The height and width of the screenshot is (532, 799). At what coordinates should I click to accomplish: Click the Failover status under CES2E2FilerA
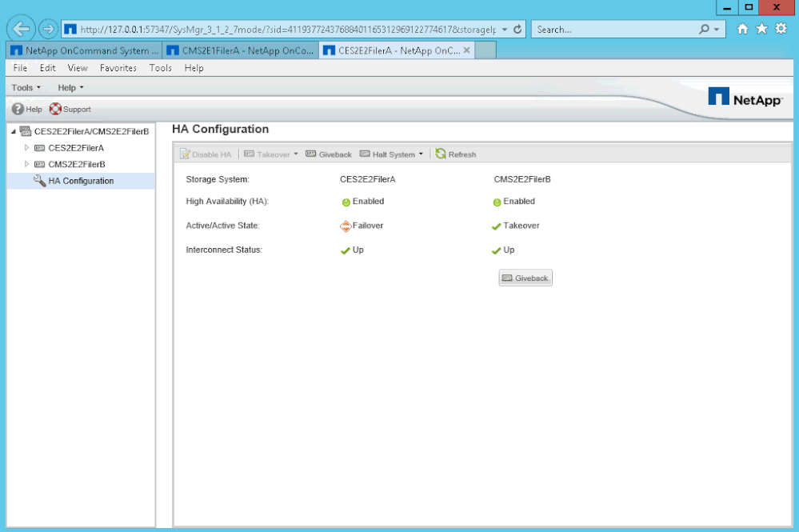click(362, 226)
